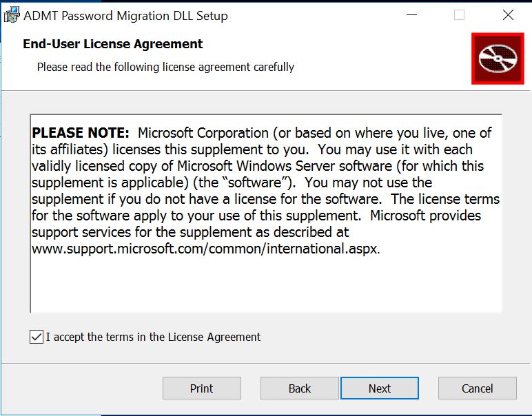Click the ADMT Password Migration DLL Setup title

tap(125, 16)
